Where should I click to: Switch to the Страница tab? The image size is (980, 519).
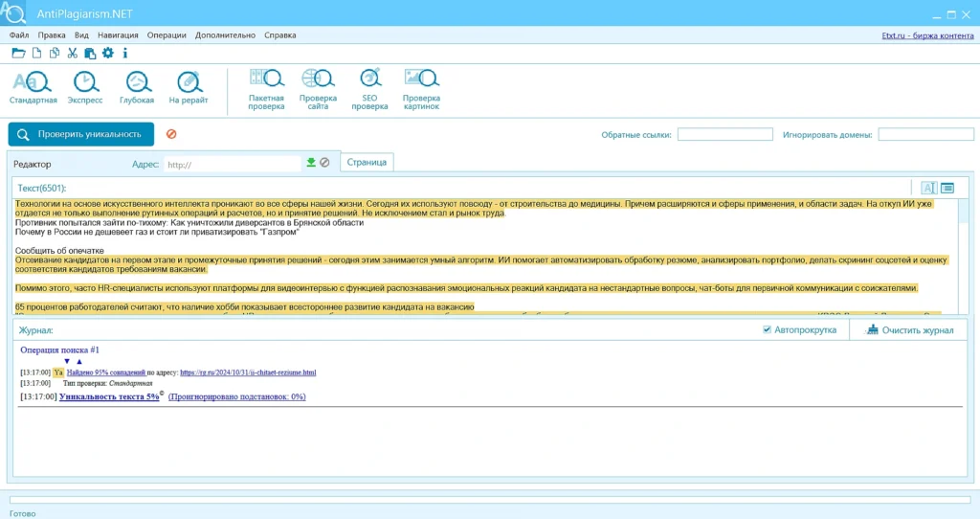pos(367,162)
